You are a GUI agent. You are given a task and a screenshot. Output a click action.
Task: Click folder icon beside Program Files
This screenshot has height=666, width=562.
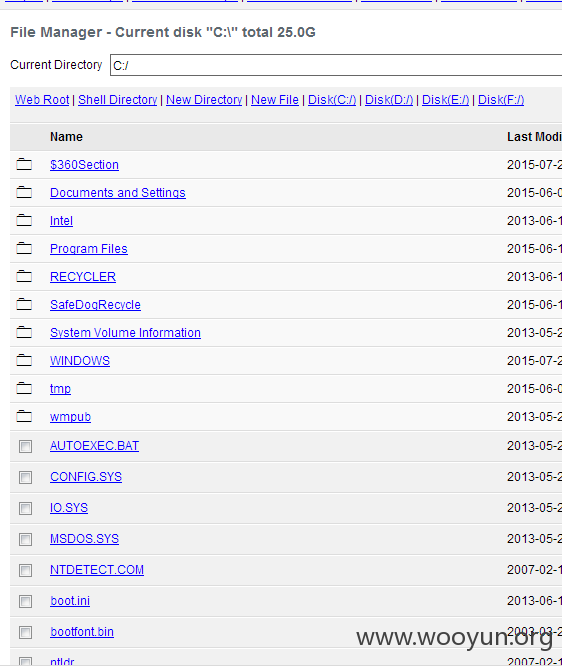[x=24, y=248]
